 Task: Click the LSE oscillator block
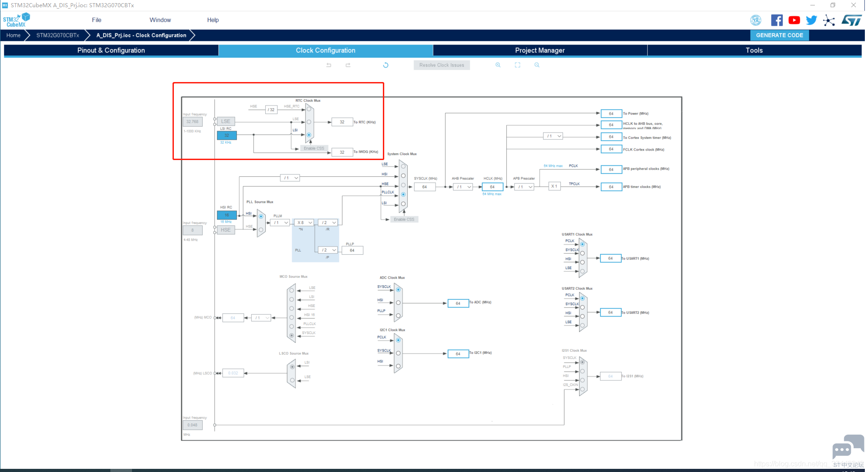point(226,122)
